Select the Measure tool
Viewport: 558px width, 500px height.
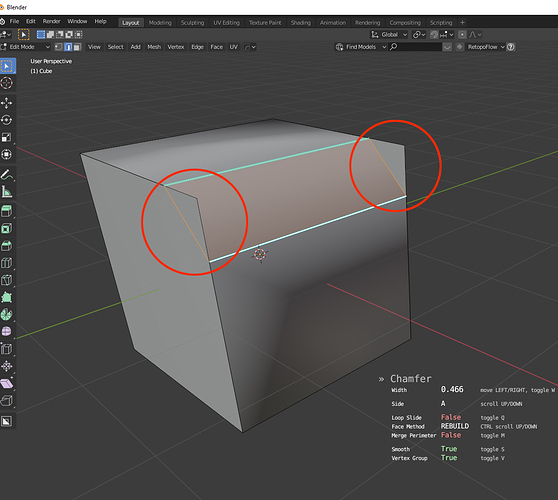[7, 192]
